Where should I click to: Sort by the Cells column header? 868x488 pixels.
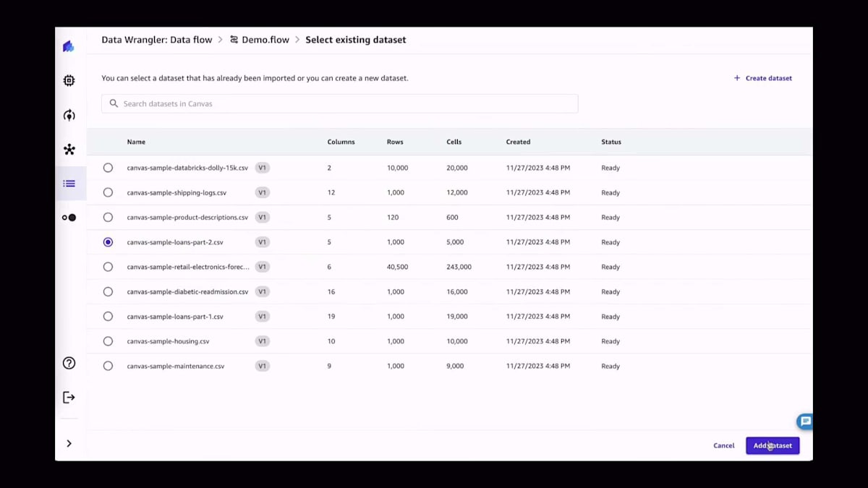point(454,142)
